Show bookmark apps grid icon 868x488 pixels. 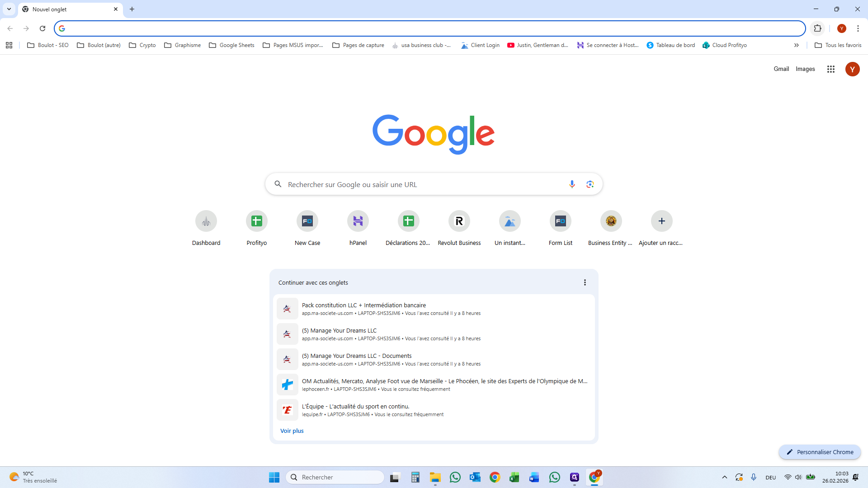tap(9, 45)
